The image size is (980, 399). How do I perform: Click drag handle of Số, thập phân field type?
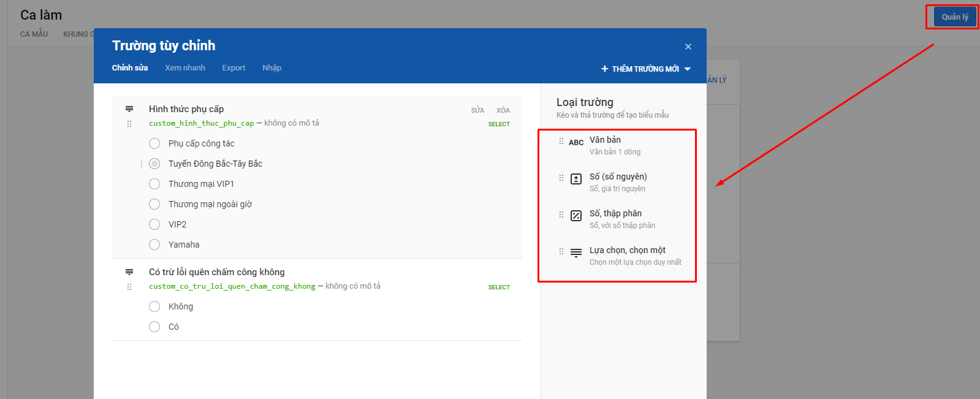pyautogui.click(x=561, y=215)
